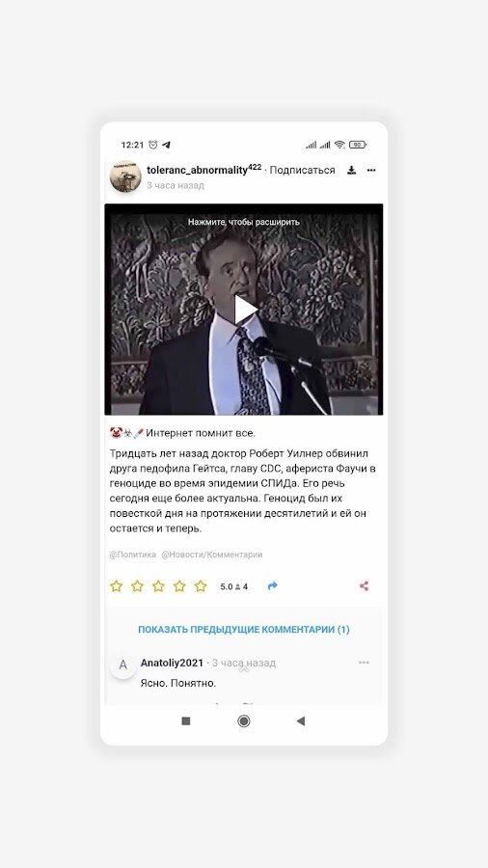
Task: Open the @Новости/Комментарии tag
Action: [212, 555]
